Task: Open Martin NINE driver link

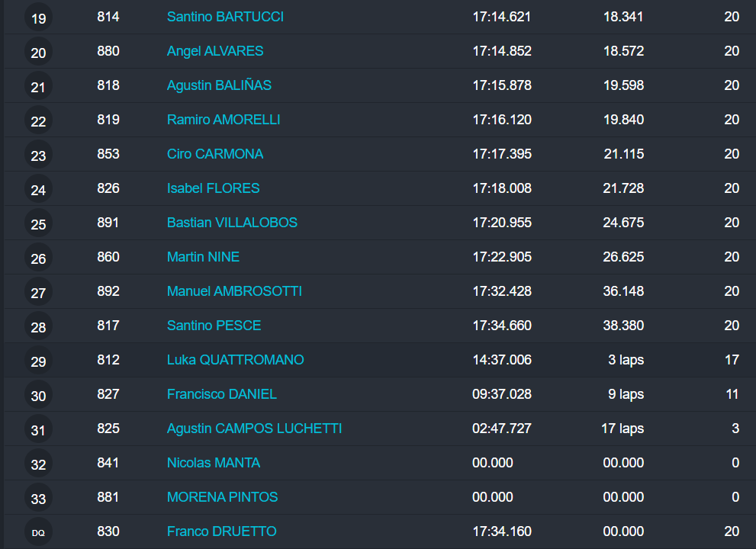Action: click(203, 257)
